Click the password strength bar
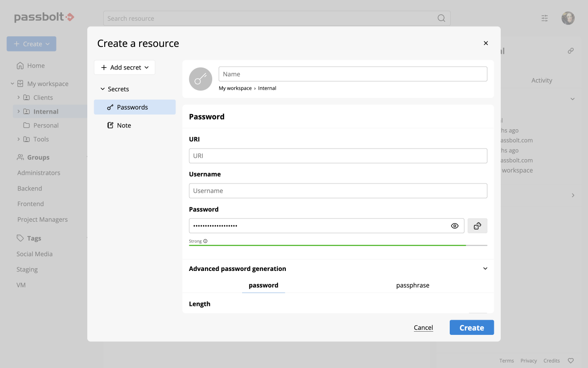This screenshot has height=368, width=588. pyautogui.click(x=338, y=246)
